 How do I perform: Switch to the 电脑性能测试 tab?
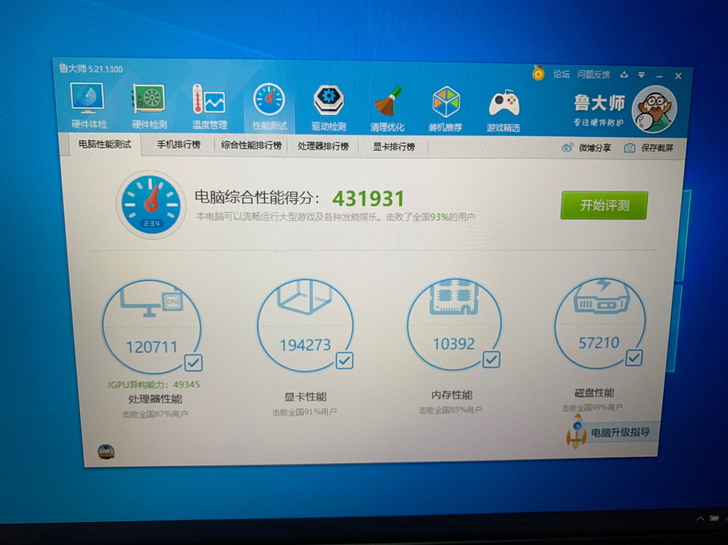(x=105, y=144)
